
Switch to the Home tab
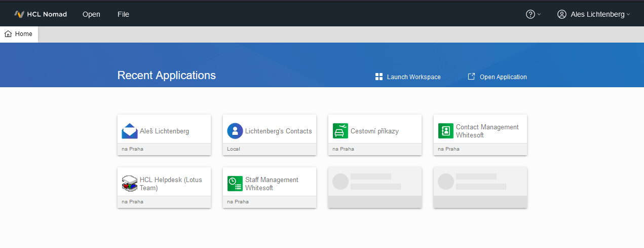point(19,34)
